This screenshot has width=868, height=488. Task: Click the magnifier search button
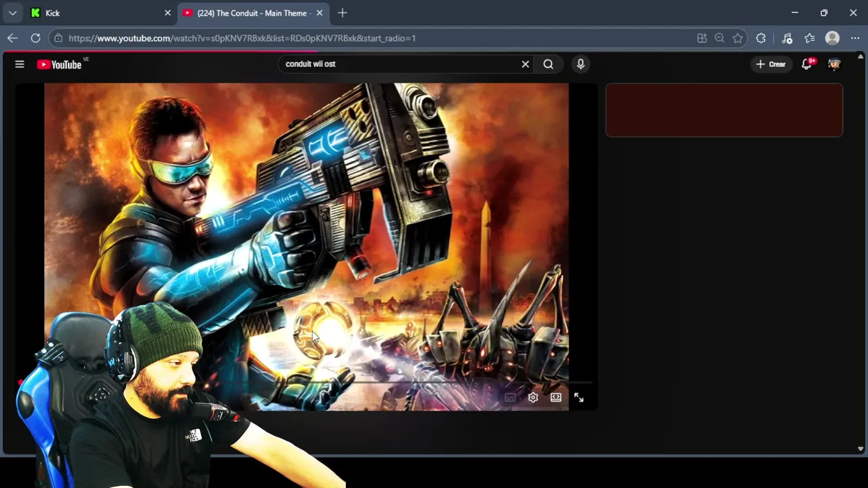[548, 64]
